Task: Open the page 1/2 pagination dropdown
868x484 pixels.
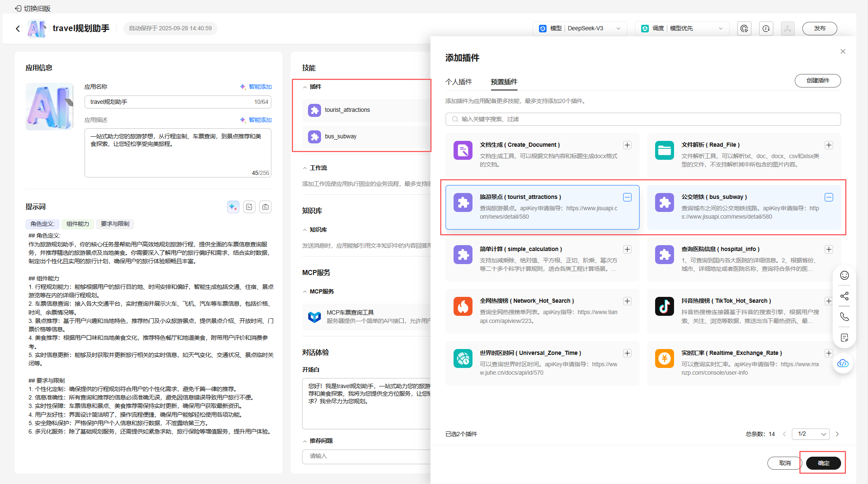Action: click(810, 434)
